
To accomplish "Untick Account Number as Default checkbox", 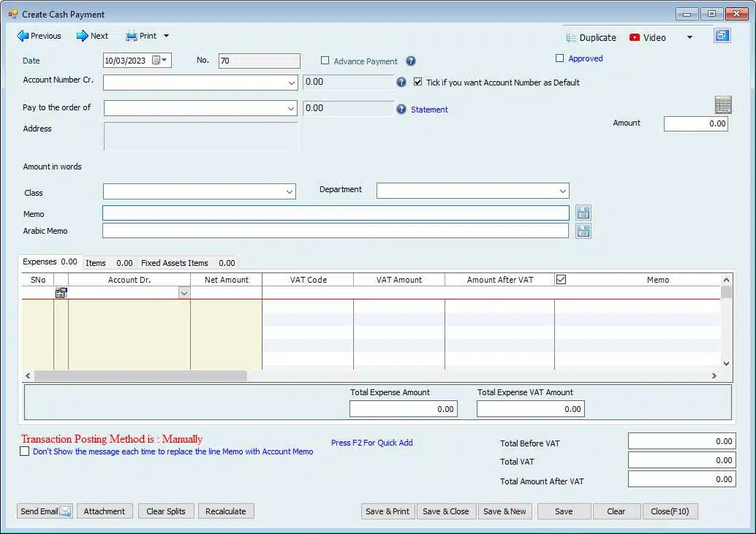I will [418, 83].
